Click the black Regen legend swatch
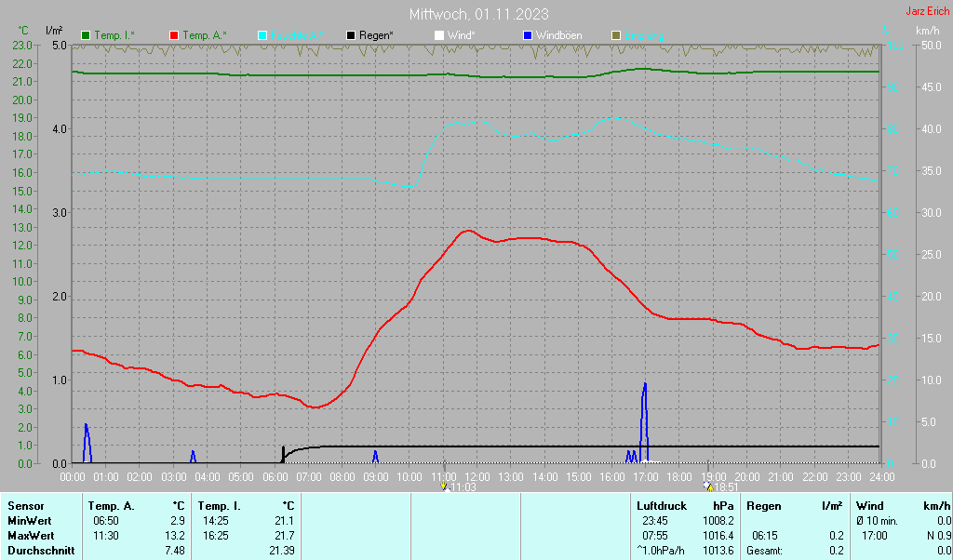The width and height of the screenshot is (953, 560). pyautogui.click(x=351, y=36)
